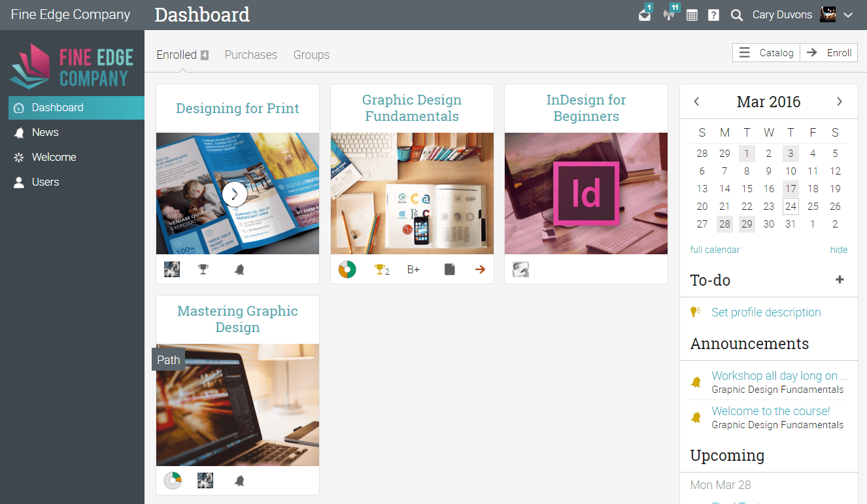Open Graphic Design Fundamentals course title
The width and height of the screenshot is (867, 504).
(x=412, y=108)
